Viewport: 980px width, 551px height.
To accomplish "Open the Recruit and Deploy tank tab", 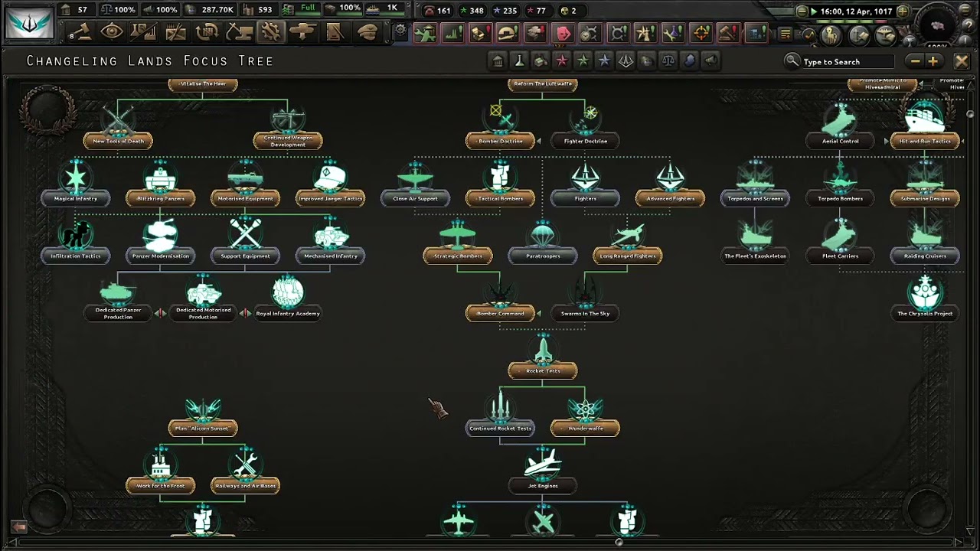I will [x=302, y=31].
